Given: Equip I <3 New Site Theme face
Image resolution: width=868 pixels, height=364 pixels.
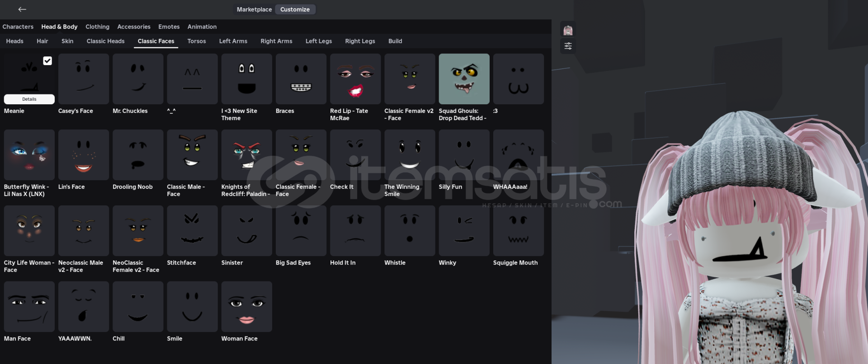Looking at the screenshot, I should coord(247,79).
